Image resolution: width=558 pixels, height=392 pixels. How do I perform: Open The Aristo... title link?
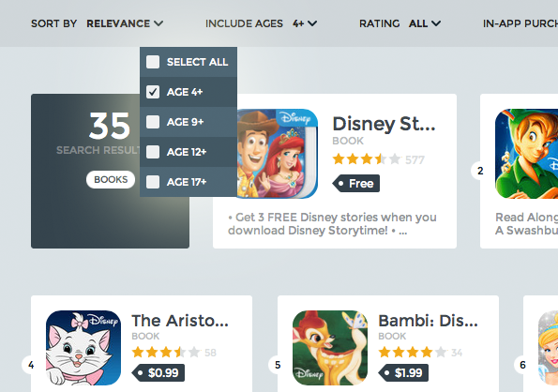tap(180, 321)
